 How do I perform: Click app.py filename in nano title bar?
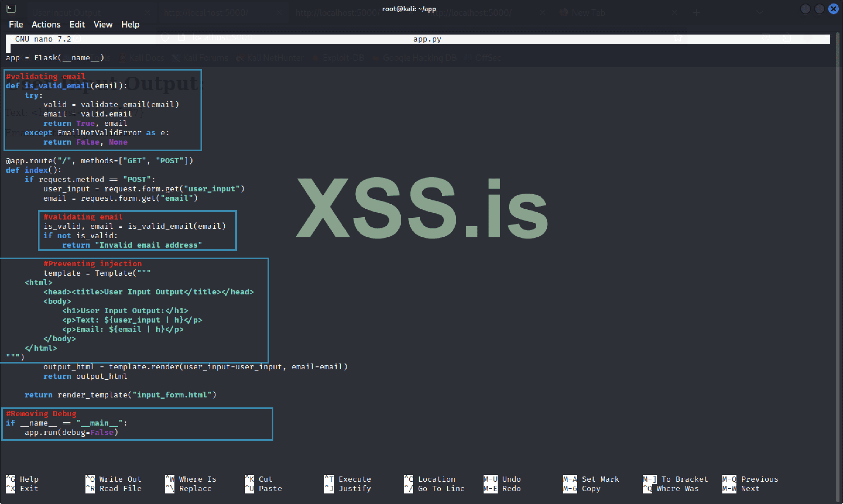pyautogui.click(x=427, y=39)
